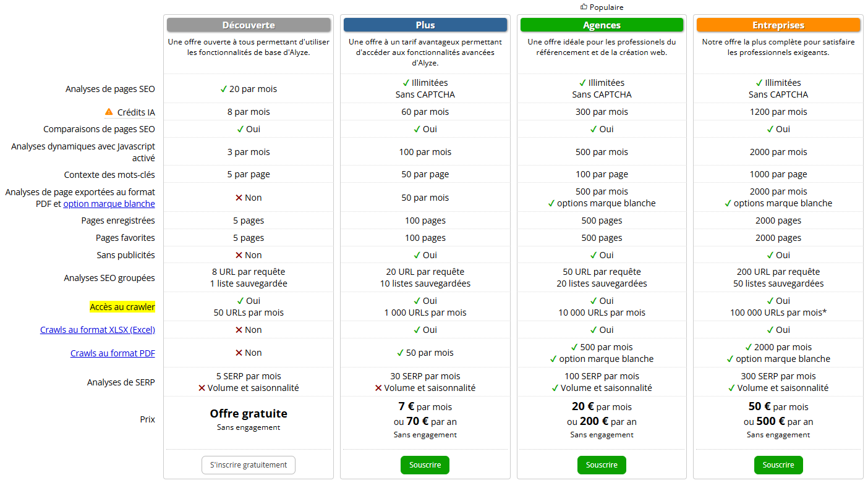Click green checkmark for Entreprises 2000 par mois crawls
The width and height of the screenshot is (868, 483).
point(749,347)
